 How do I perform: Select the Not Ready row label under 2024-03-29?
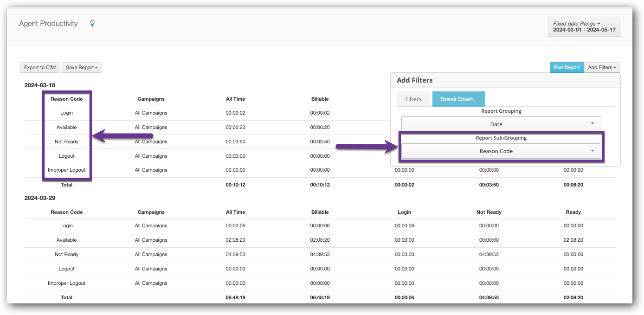[66, 255]
